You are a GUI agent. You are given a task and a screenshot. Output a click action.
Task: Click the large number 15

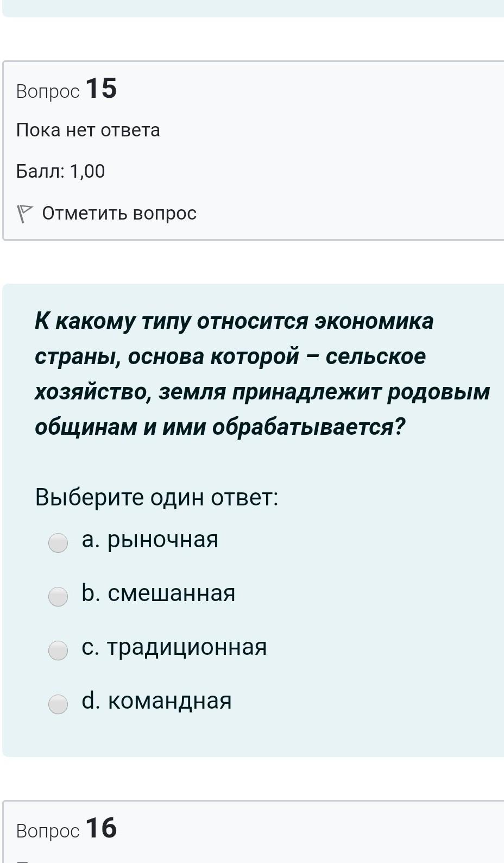coord(101,88)
